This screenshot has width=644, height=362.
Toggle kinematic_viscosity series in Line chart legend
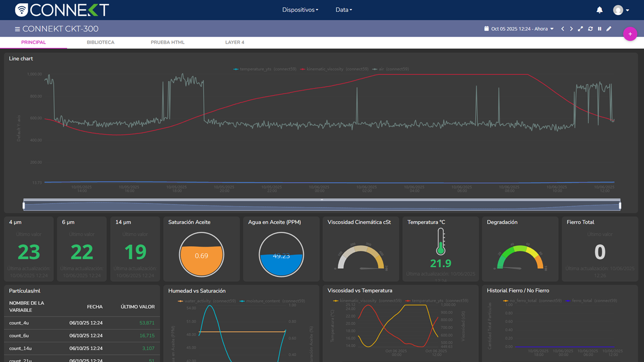click(x=325, y=69)
